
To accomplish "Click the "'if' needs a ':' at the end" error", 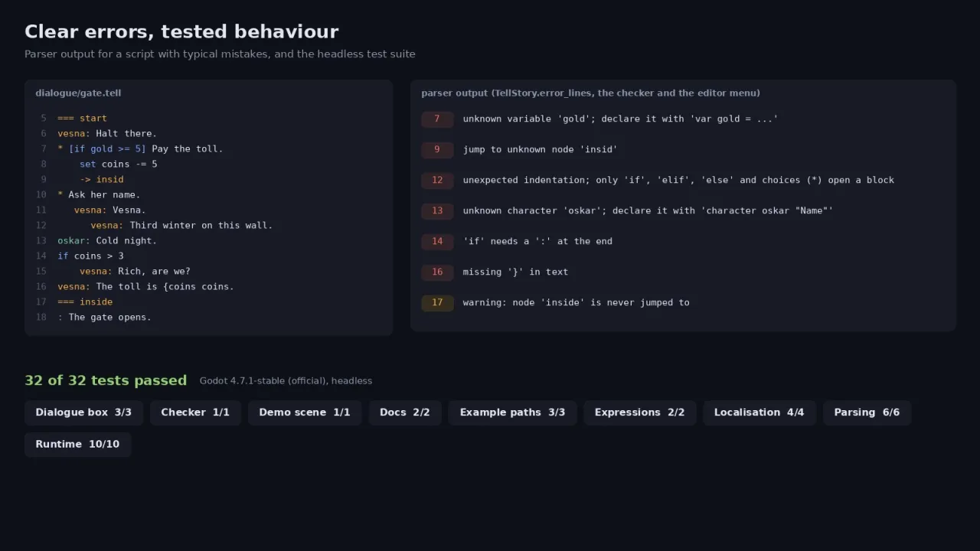I will 537,241.
